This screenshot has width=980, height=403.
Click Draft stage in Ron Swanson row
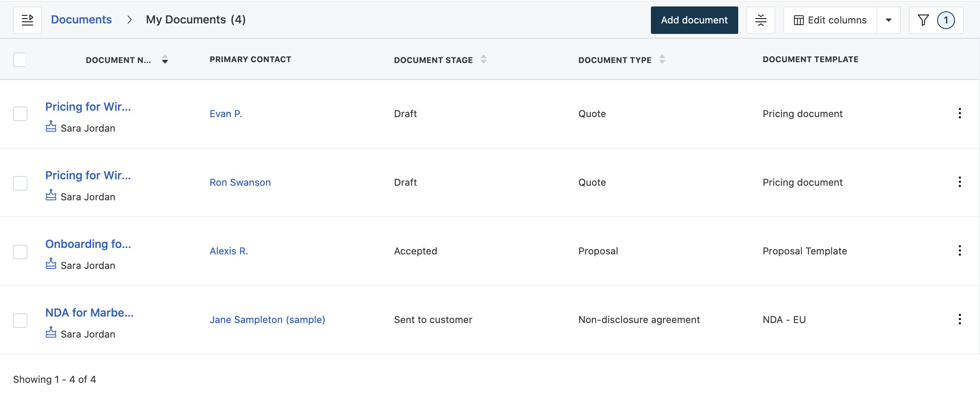click(406, 183)
